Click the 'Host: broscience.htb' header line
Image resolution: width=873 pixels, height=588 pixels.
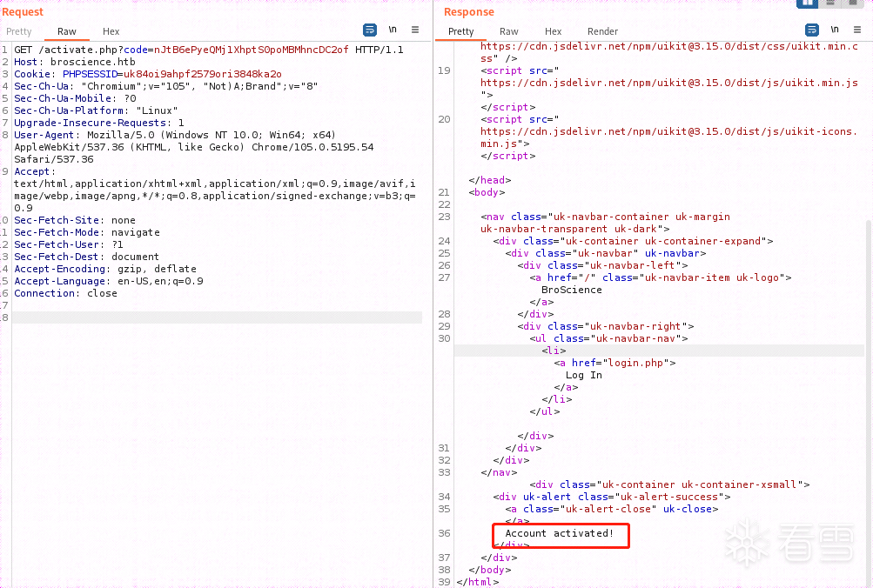click(75, 62)
